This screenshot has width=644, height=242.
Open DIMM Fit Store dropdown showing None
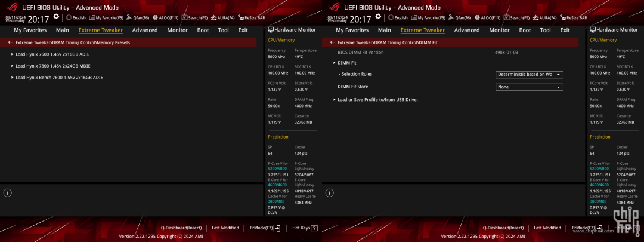(529, 87)
